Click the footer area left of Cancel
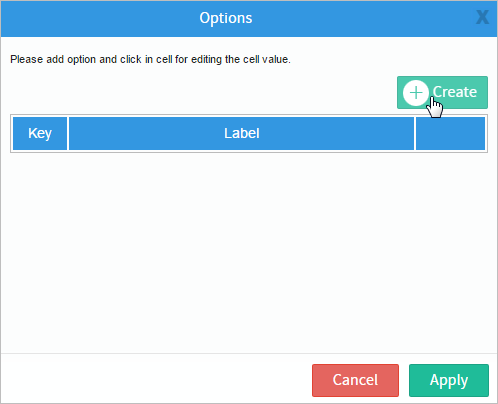The height and width of the screenshot is (404, 498). click(157, 379)
